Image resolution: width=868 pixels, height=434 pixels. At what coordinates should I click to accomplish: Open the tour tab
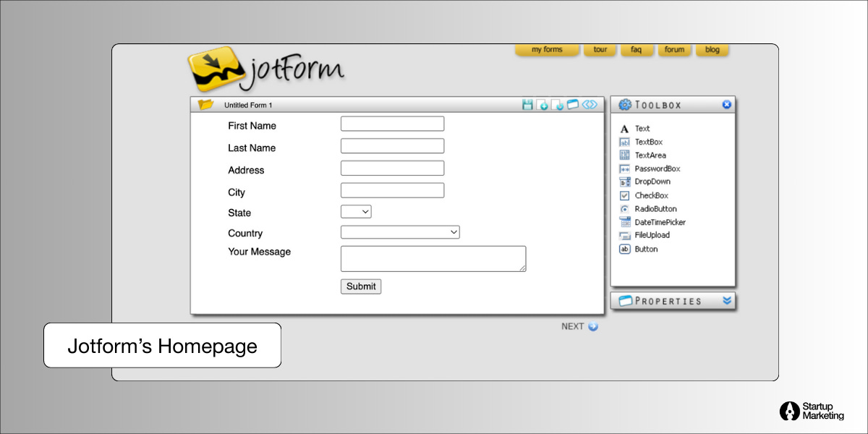click(600, 50)
